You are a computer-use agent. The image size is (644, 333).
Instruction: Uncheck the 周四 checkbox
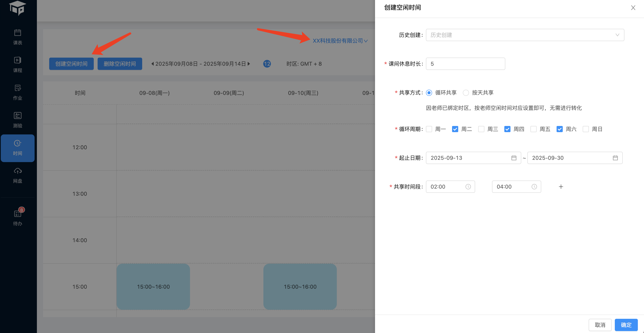pyautogui.click(x=507, y=129)
